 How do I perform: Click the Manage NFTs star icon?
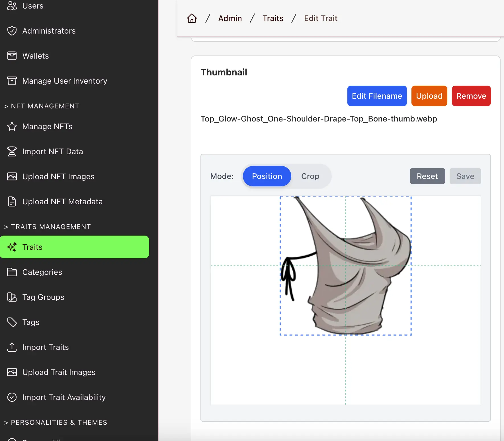click(x=12, y=126)
